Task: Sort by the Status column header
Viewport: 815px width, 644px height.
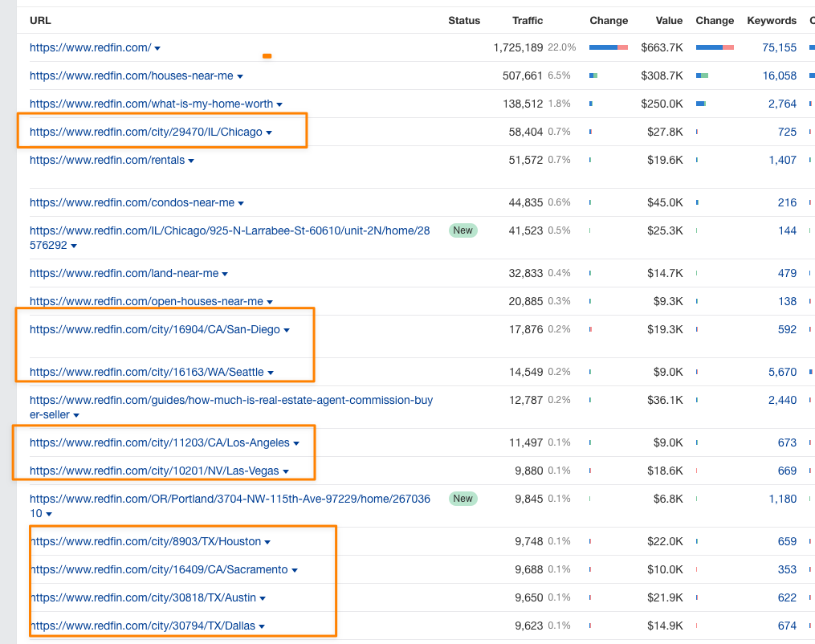Action: pos(464,20)
